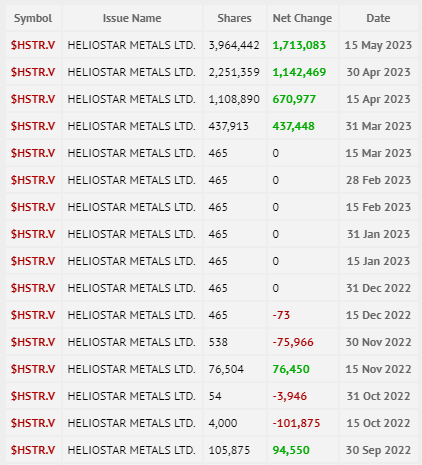422x465 pixels.
Task: Click the Shares column header
Action: (234, 18)
